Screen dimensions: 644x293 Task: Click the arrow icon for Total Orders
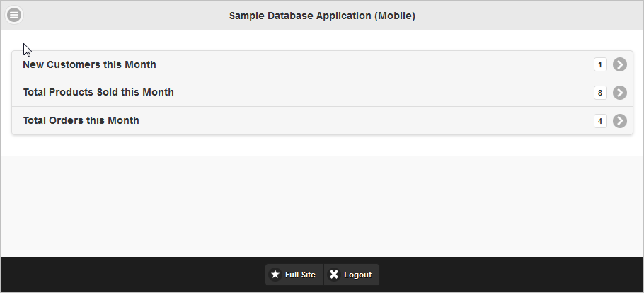(620, 121)
